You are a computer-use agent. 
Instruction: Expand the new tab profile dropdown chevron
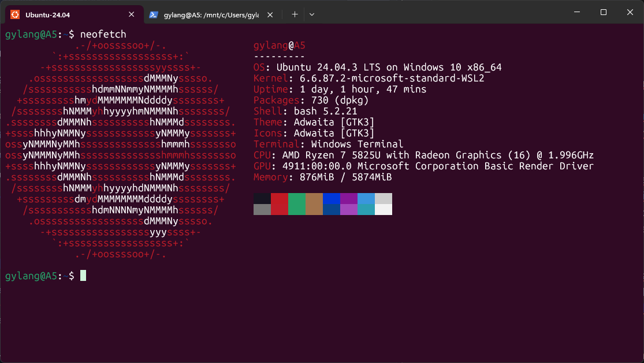312,14
